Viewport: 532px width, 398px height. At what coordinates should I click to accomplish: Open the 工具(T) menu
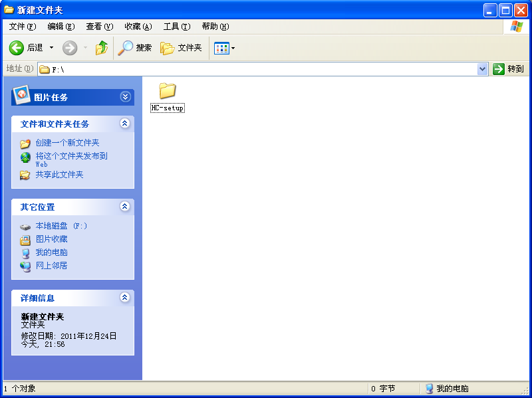coord(176,27)
